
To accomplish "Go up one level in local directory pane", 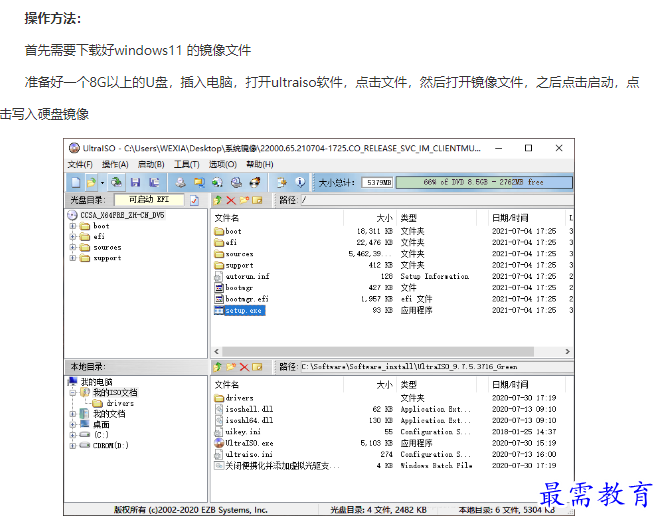I will tap(218, 367).
